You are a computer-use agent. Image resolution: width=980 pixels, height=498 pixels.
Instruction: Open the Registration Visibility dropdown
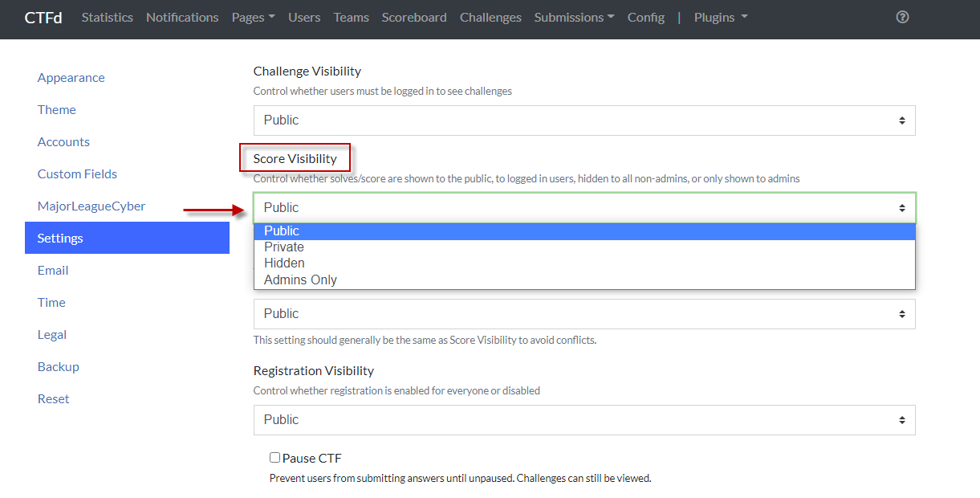point(584,420)
